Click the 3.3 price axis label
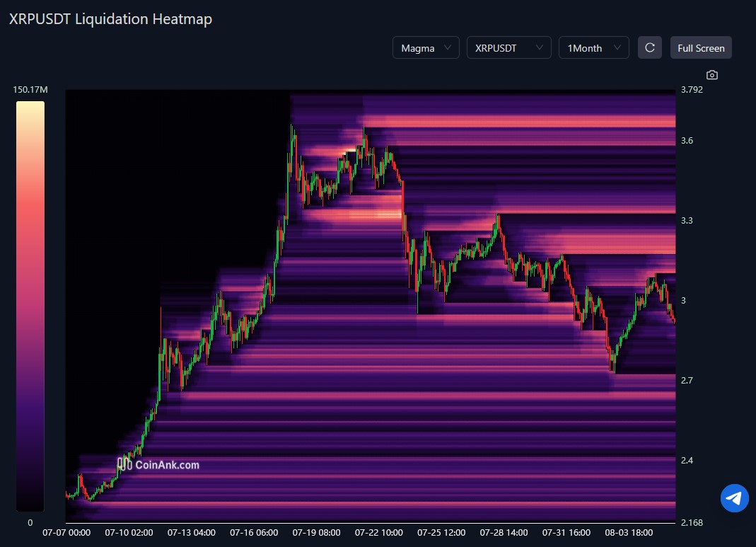Screen dimensions: 756x547 pos(687,221)
